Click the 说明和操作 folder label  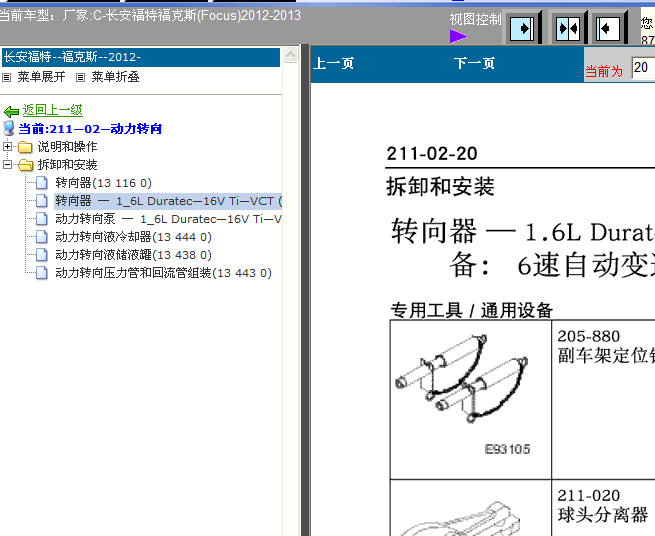pos(67,147)
